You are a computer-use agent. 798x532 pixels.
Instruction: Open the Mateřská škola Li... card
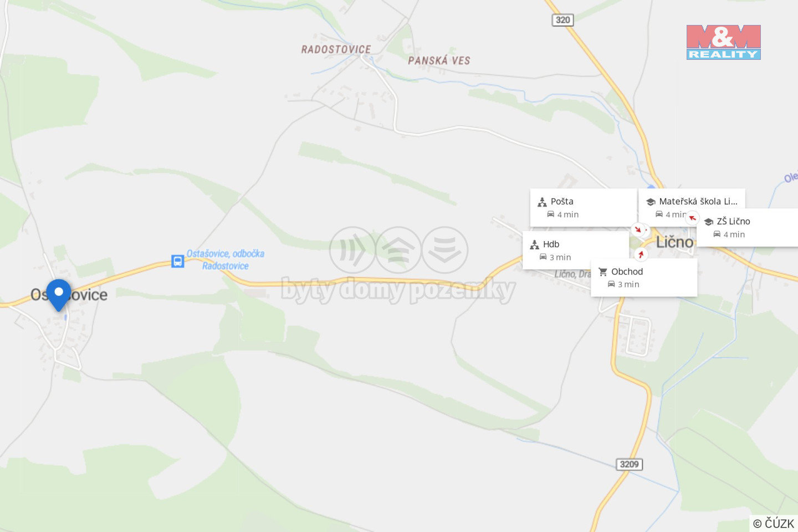pyautogui.click(x=692, y=206)
